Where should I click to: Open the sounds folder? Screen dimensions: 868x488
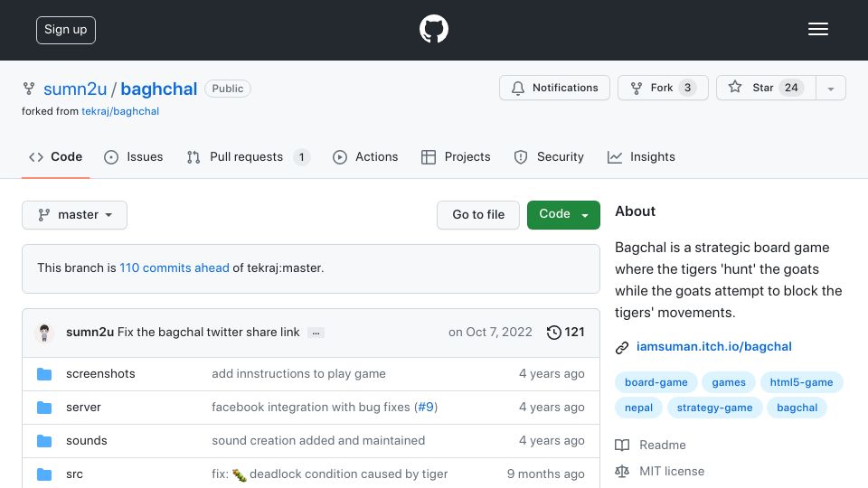87,440
